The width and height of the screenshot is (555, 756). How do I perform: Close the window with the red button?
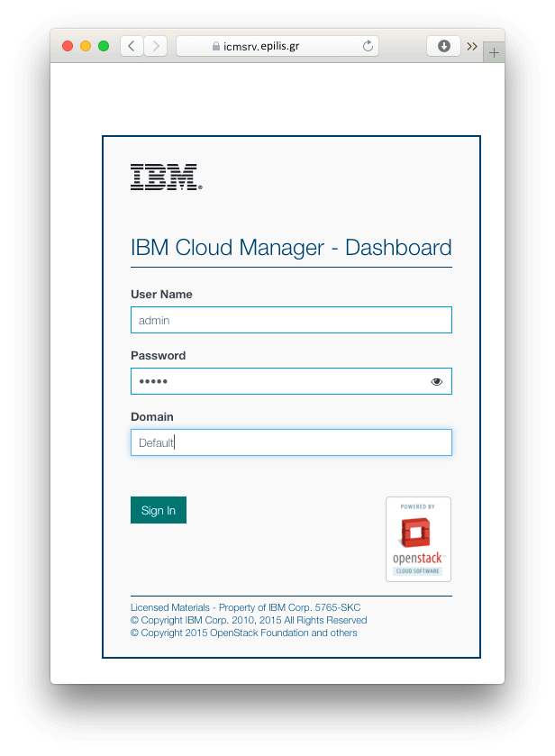(68, 46)
